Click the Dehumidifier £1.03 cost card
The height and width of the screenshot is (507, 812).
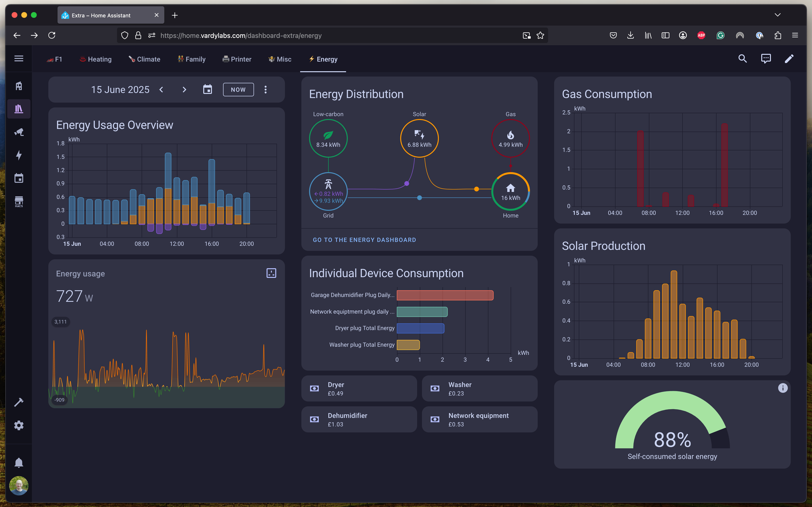point(359,420)
